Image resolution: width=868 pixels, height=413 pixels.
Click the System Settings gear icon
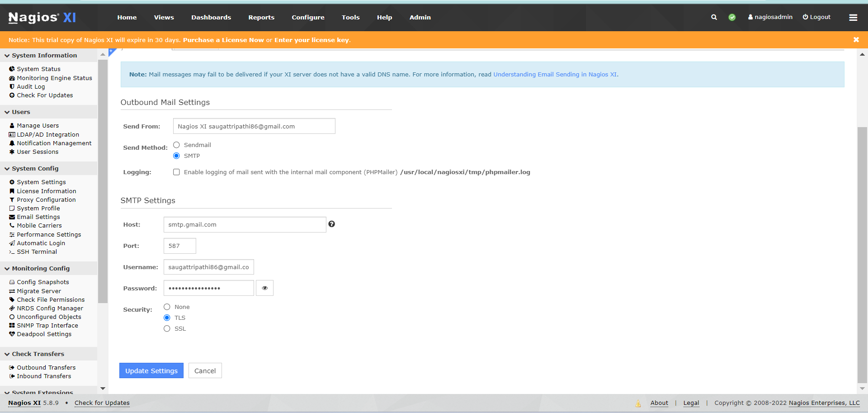click(12, 182)
